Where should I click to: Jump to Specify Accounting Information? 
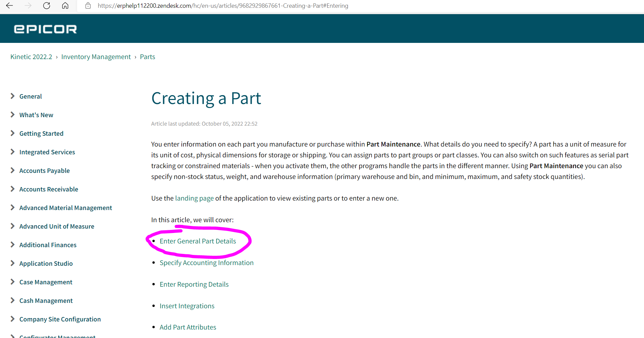pos(206,263)
